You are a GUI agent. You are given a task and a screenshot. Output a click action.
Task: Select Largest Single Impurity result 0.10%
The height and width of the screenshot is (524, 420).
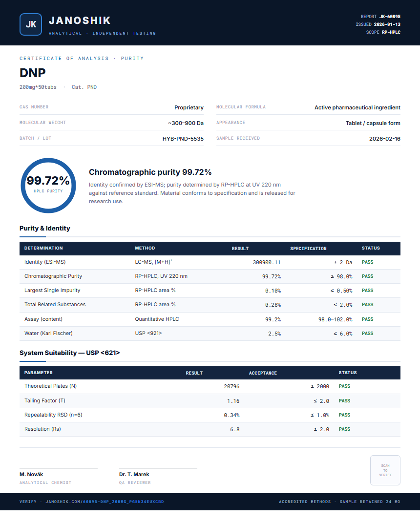pos(273,291)
